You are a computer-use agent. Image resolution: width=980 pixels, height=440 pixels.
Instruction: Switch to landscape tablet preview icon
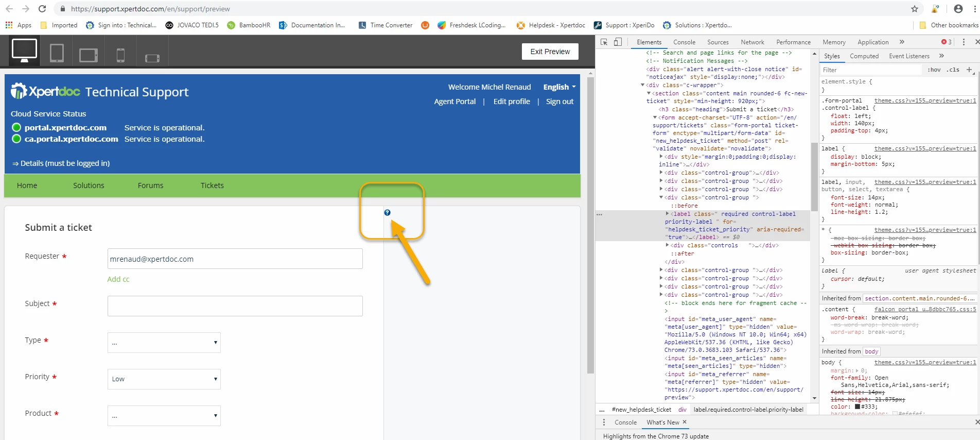[89, 55]
